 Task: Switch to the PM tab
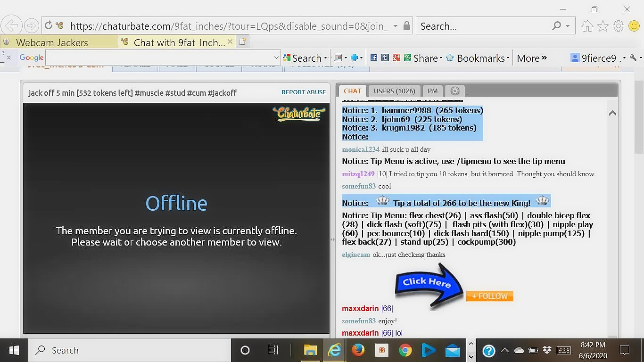pos(432,91)
